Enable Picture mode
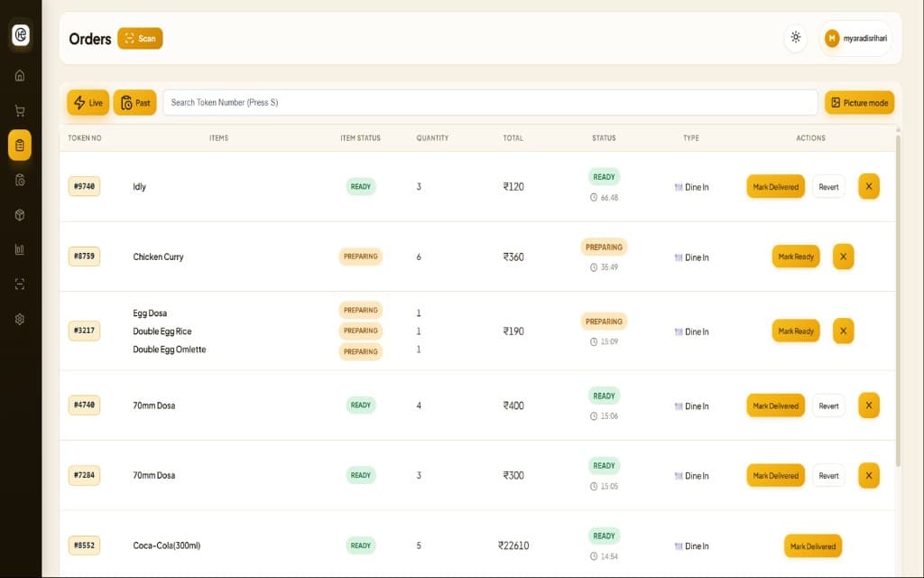Viewport: 924px width, 578px height. tap(859, 103)
